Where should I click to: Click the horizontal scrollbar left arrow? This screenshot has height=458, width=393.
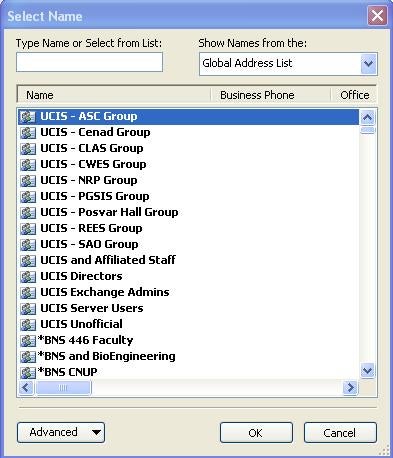point(26,388)
